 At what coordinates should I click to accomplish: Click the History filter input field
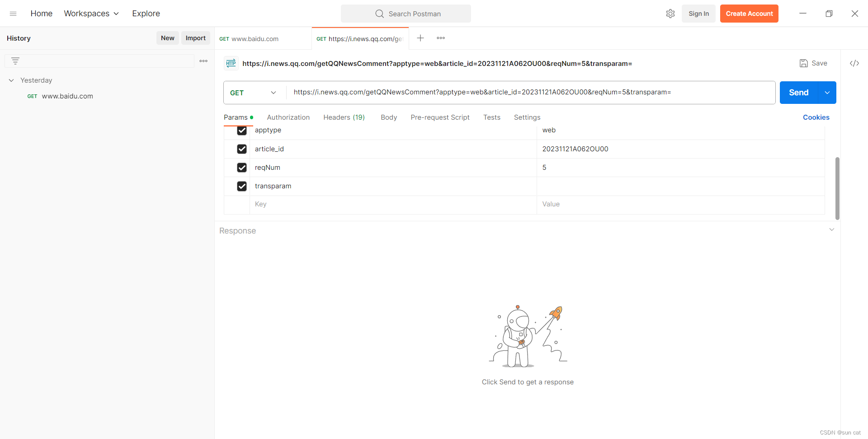tap(99, 61)
